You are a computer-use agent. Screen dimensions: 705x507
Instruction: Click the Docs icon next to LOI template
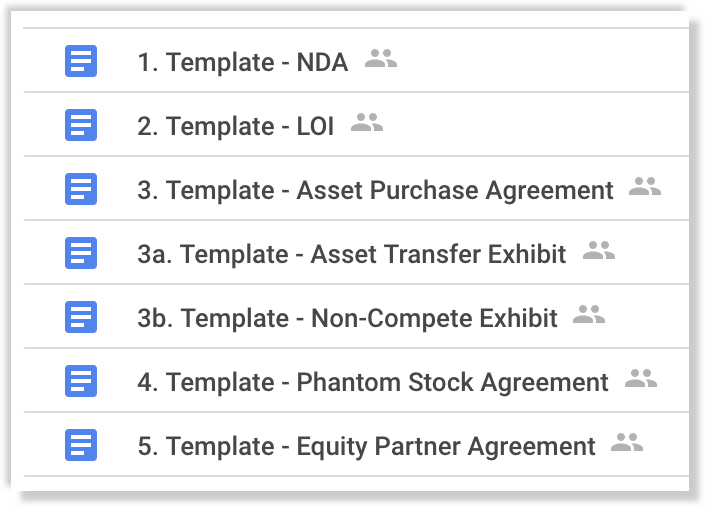80,125
